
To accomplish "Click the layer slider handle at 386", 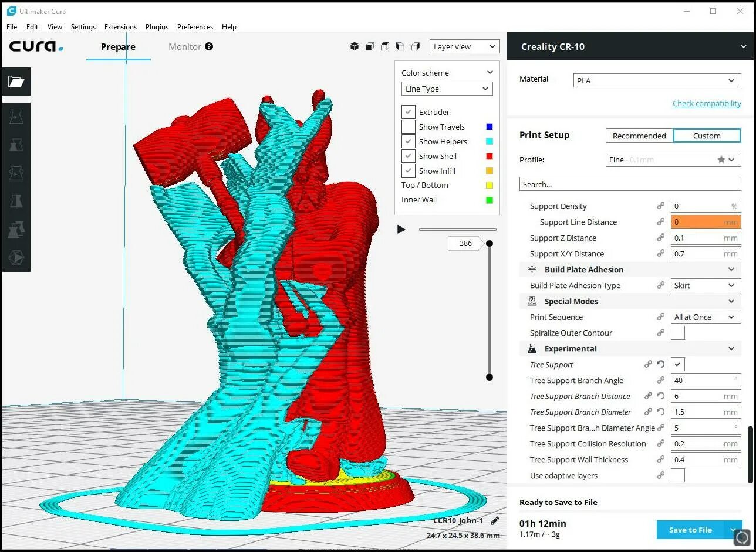I will click(x=490, y=243).
